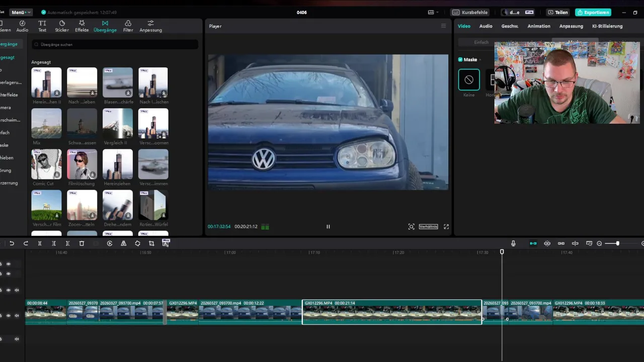Toggle auto snapping in the timeline

(547, 243)
